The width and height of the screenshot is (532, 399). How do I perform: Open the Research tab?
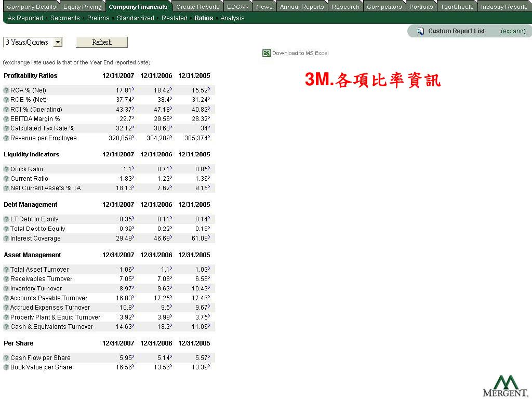[345, 7]
